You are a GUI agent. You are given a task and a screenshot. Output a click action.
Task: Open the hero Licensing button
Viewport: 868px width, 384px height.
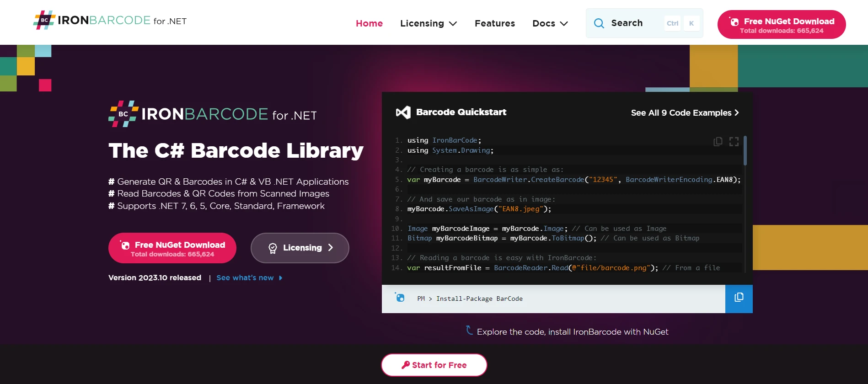pos(300,248)
